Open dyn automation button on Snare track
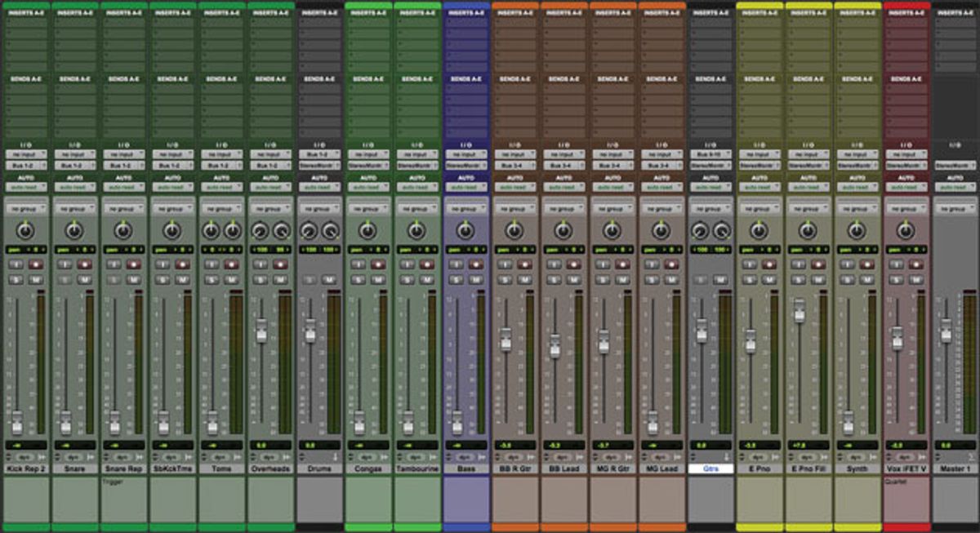Viewport: 980px width, 533px height. pos(72,458)
